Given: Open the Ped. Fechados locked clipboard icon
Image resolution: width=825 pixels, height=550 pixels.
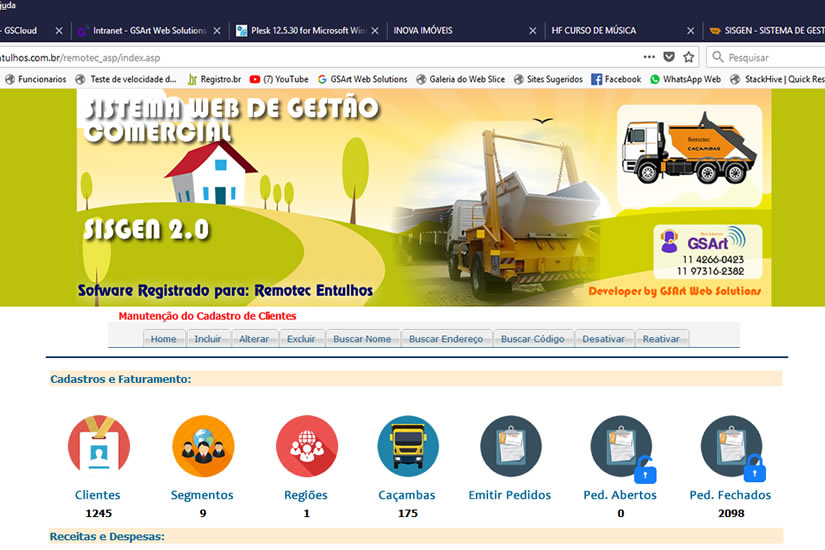Looking at the screenshot, I should tap(732, 447).
